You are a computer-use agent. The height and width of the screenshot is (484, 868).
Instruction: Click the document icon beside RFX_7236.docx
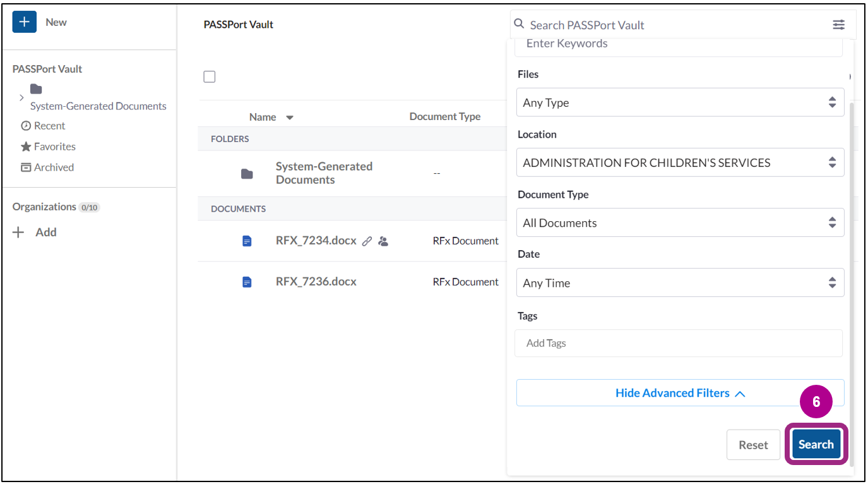click(x=246, y=281)
